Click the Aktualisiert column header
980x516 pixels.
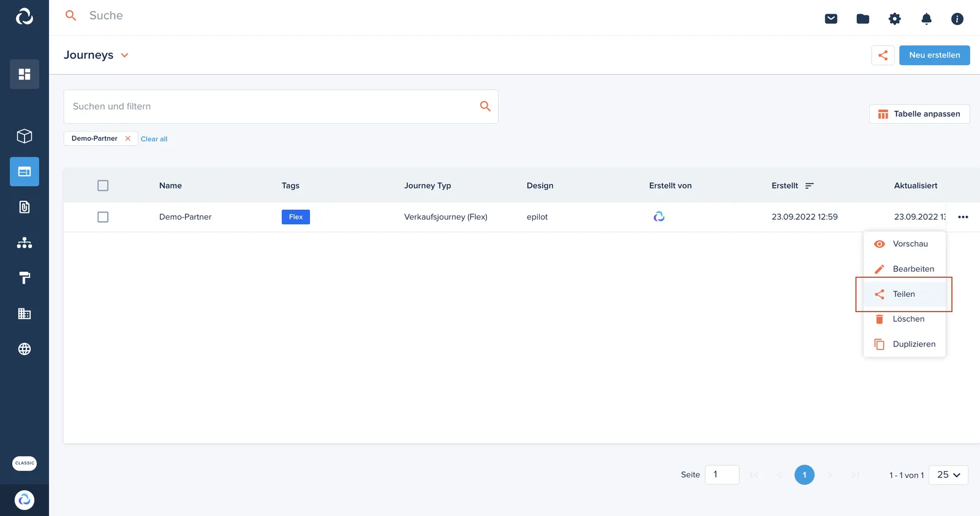(916, 185)
